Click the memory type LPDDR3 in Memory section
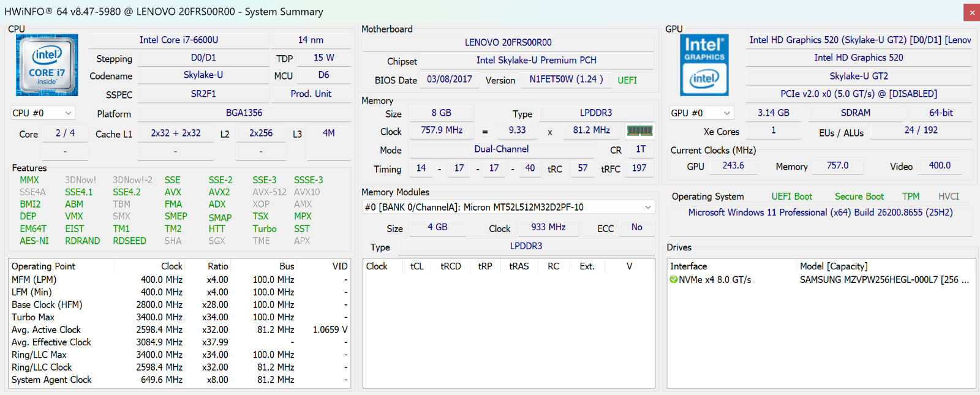 (x=596, y=113)
